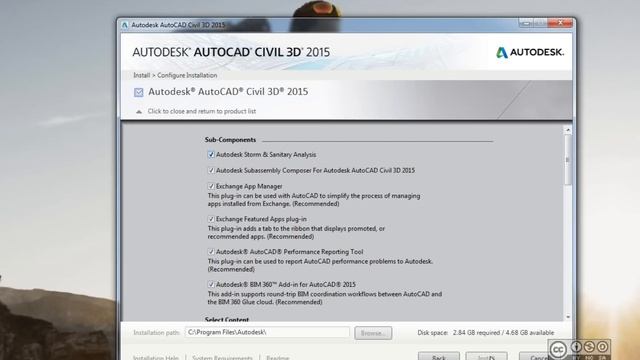640x360 pixels.
Task: Click the scrollbar down arrow
Action: pyautogui.click(x=567, y=317)
